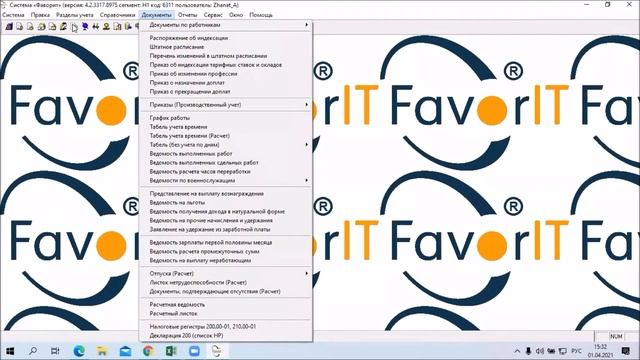The image size is (640, 360).
Task: Select Табель учета времени (Расчет)
Action: tap(226, 136)
